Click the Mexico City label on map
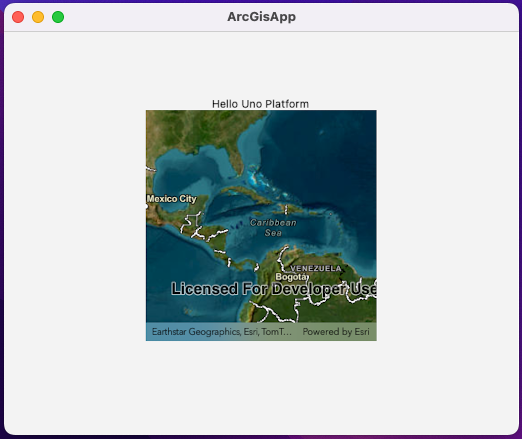This screenshot has height=439, width=522. click(172, 199)
